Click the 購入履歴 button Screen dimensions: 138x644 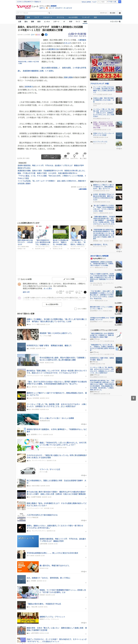[112, 13]
